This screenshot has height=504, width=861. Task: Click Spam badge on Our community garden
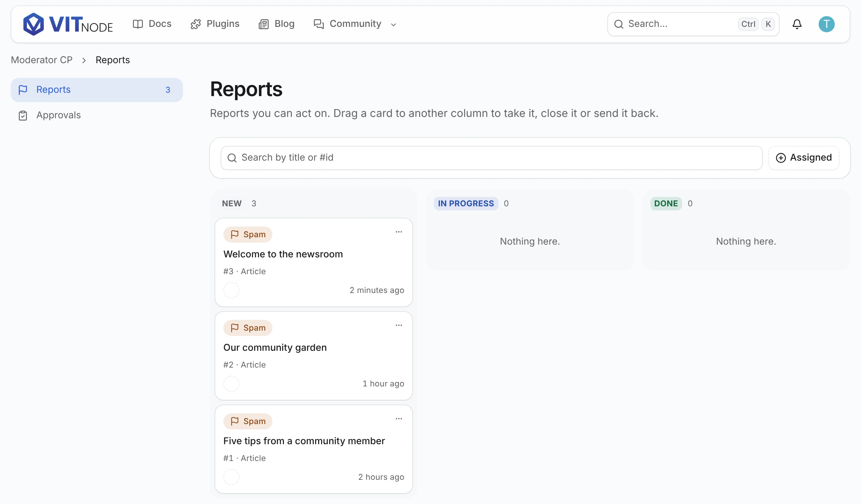pyautogui.click(x=248, y=328)
